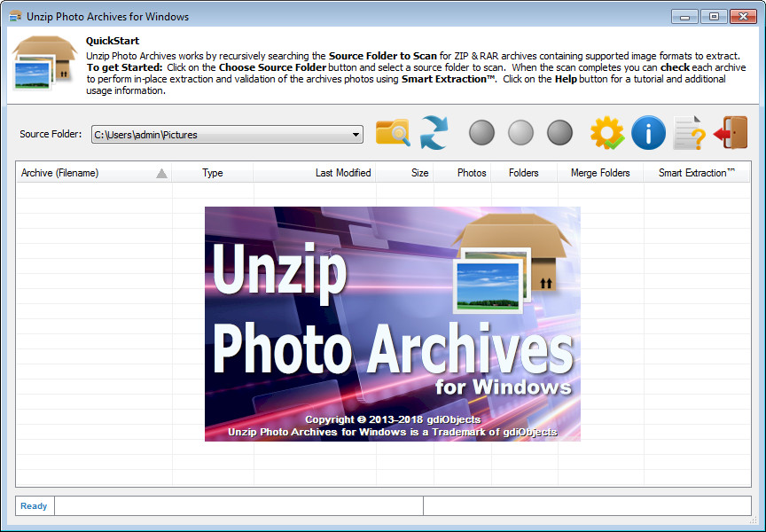Open the blue info icon
This screenshot has width=766, height=532.
coord(648,133)
